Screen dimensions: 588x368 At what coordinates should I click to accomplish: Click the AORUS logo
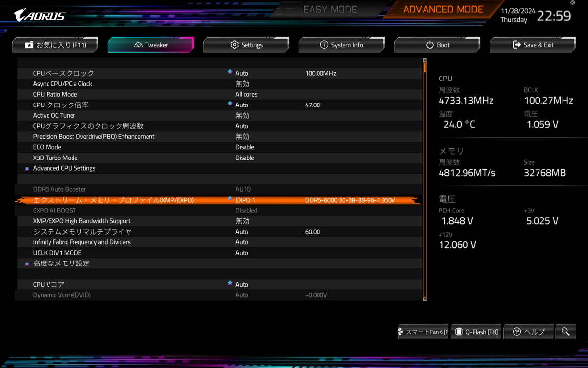click(x=39, y=15)
